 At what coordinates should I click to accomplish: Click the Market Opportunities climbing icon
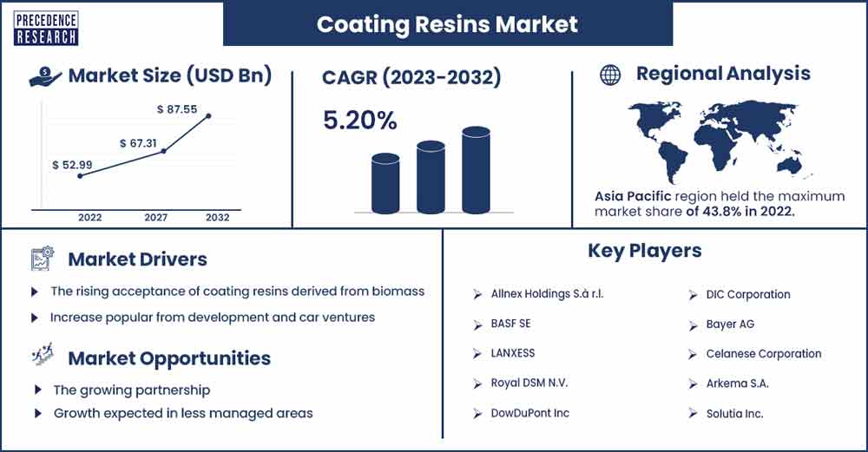43,354
